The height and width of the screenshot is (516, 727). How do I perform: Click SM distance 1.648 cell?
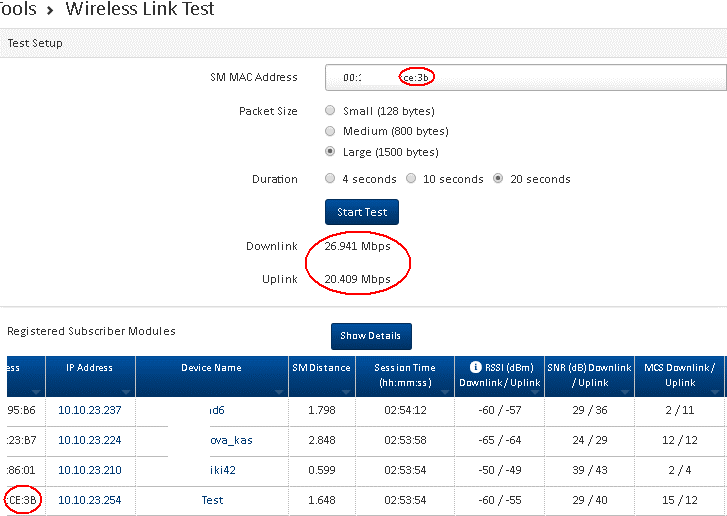tap(322, 500)
